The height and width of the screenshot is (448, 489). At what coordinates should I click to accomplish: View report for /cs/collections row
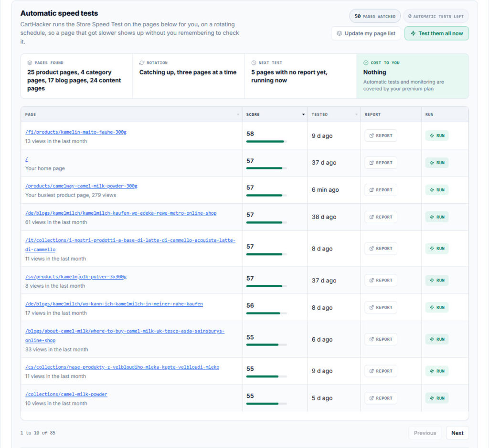(381, 371)
